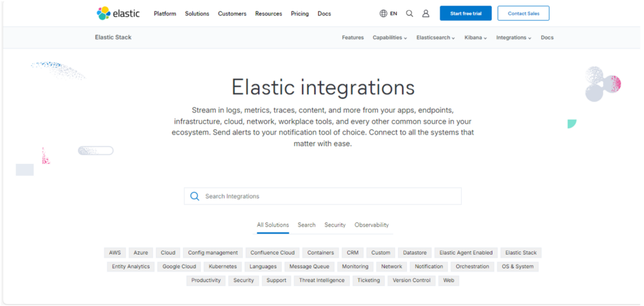
Task: Filter by Config management tag
Action: pyautogui.click(x=213, y=253)
